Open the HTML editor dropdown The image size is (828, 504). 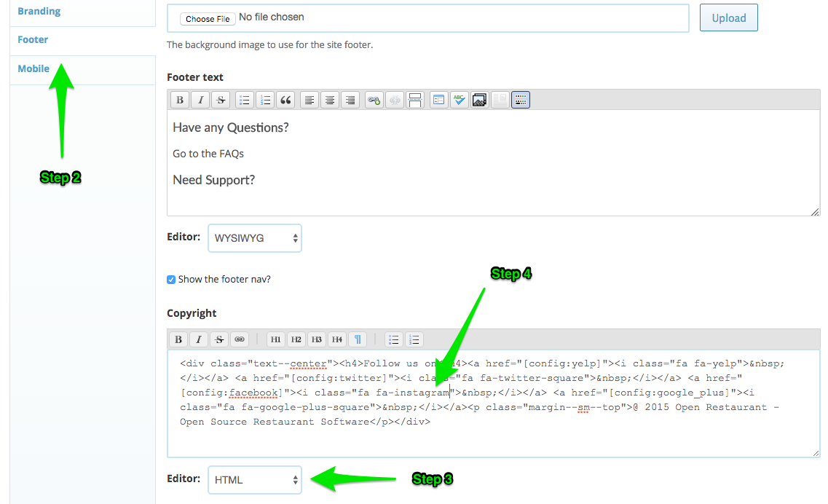pyautogui.click(x=255, y=480)
